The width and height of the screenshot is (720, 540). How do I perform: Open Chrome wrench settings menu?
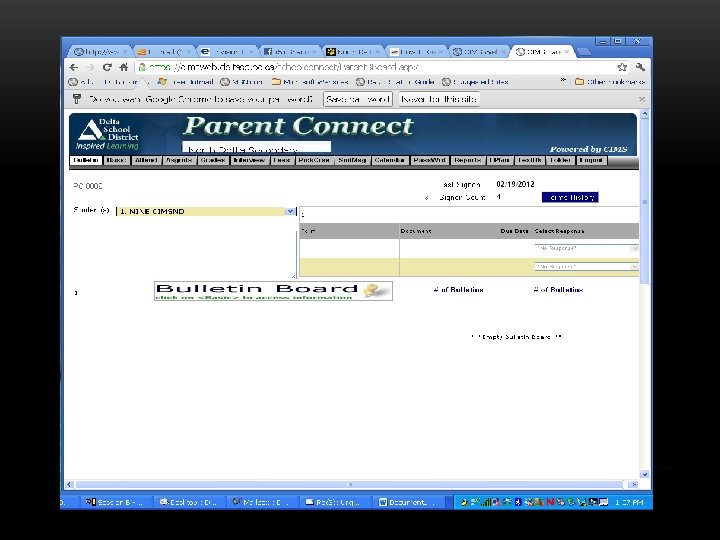[x=640, y=68]
